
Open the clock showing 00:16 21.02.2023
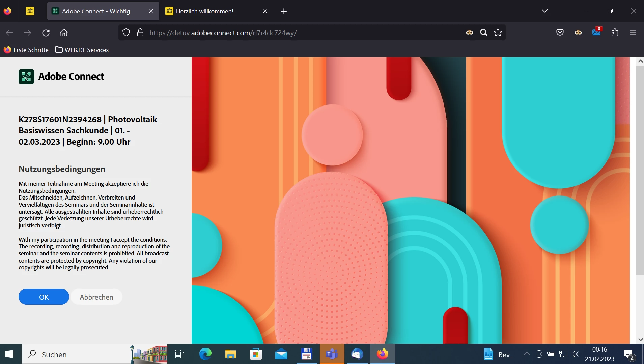599,354
